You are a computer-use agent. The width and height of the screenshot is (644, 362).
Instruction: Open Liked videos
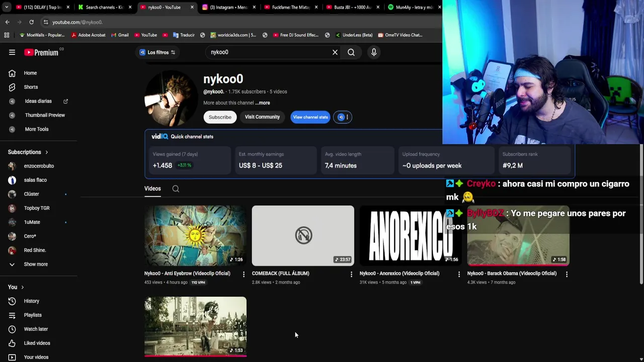(x=37, y=343)
